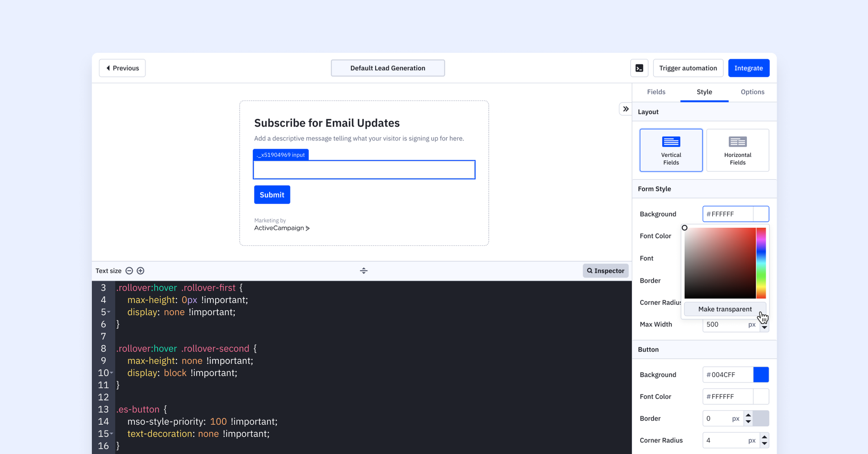Select the Vertical Fields layout icon
868x454 pixels.
(x=671, y=142)
